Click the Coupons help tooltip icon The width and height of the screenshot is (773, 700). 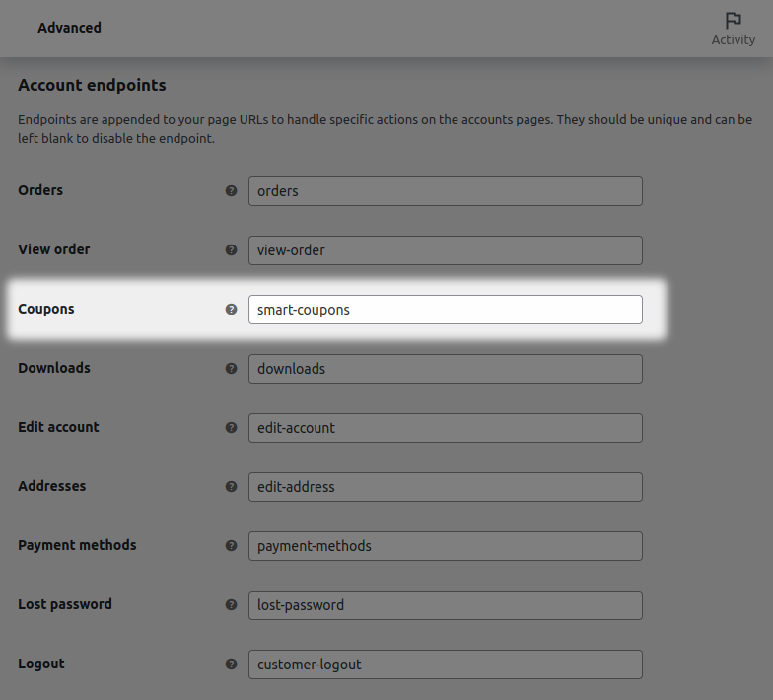click(231, 310)
